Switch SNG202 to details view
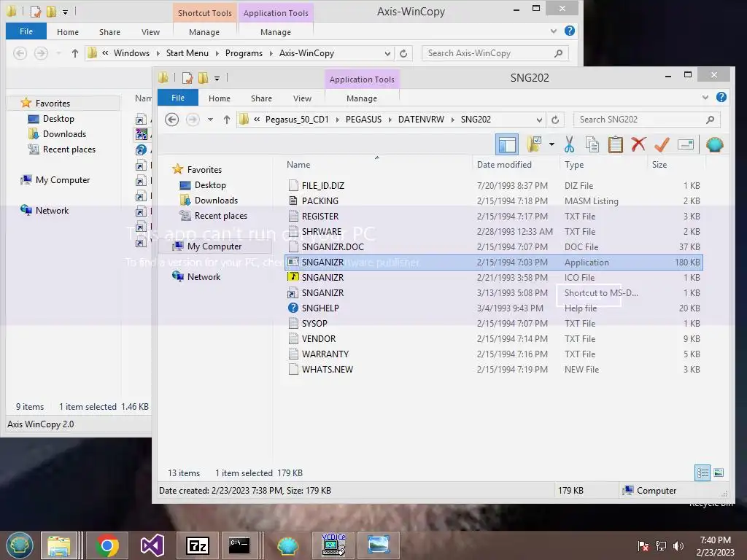Image resolution: width=747 pixels, height=560 pixels. point(703,472)
